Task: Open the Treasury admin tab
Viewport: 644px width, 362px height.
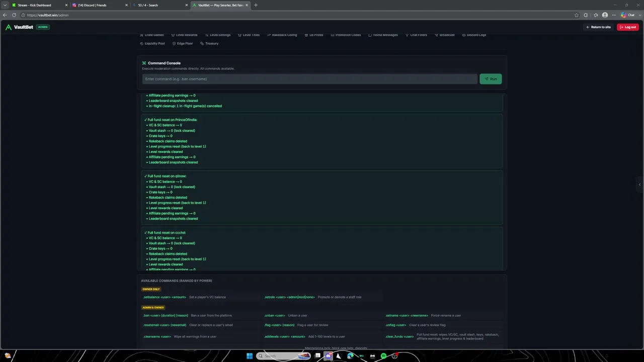Action: tap(209, 43)
